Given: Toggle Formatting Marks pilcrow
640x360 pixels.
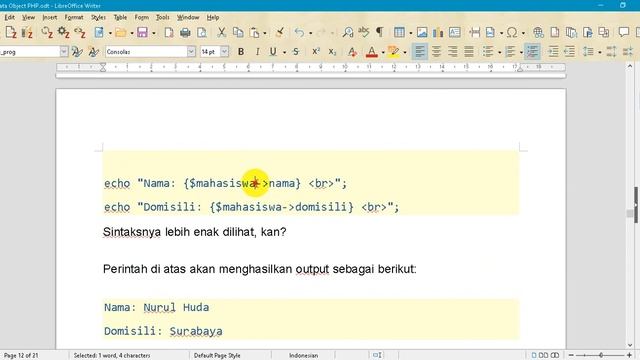Looking at the screenshot, I should [379, 32].
